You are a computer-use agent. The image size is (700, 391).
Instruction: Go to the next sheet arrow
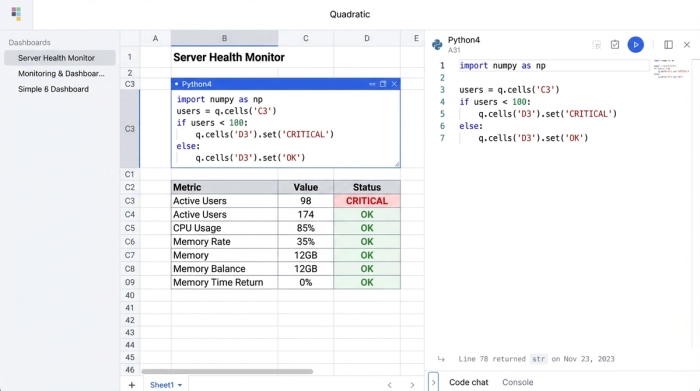pyautogui.click(x=412, y=385)
